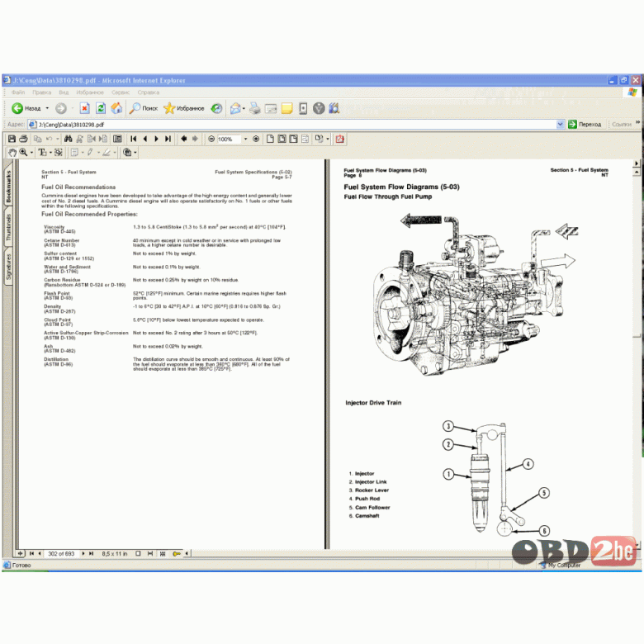Refresh the page in IE
The width and height of the screenshot is (644, 644).
101,108
